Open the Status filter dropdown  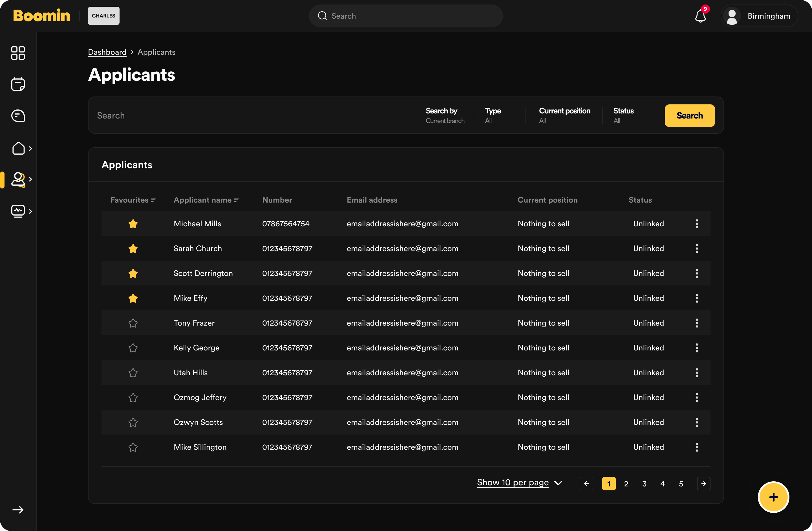click(x=623, y=115)
